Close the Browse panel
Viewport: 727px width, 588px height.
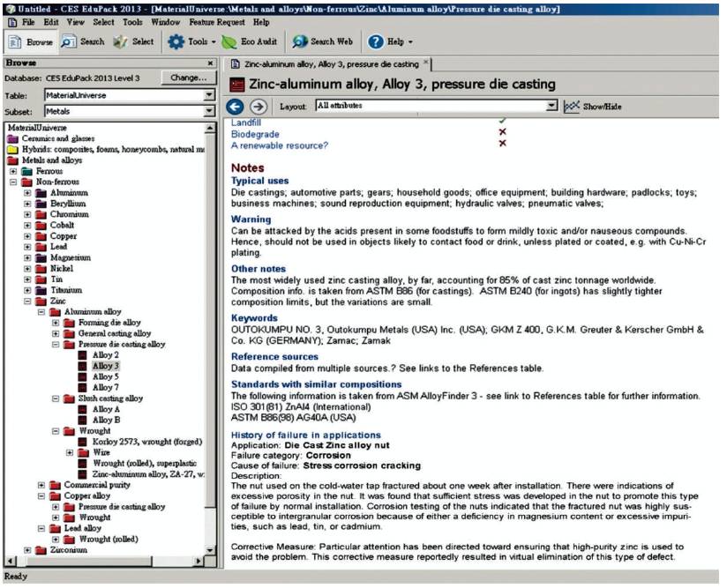pyautogui.click(x=211, y=63)
